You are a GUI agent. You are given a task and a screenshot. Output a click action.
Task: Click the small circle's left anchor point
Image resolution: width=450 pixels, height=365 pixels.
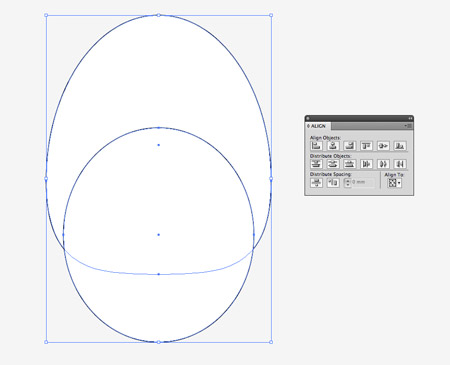tap(63, 235)
